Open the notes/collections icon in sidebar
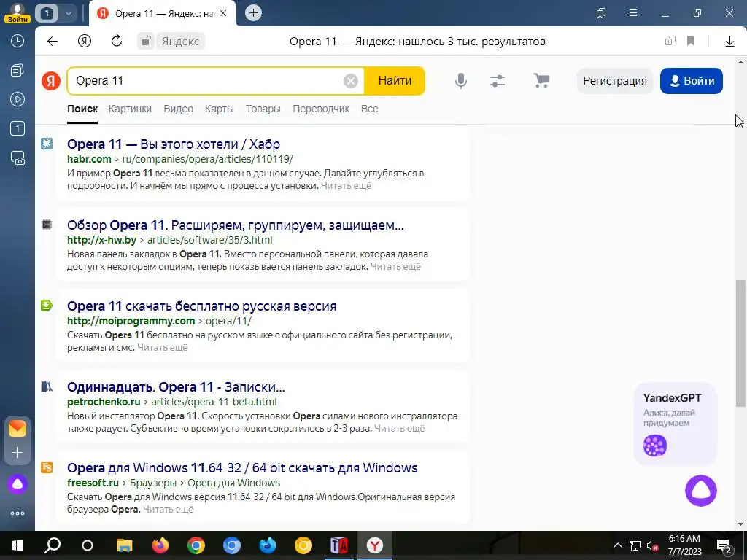 pos(18,71)
